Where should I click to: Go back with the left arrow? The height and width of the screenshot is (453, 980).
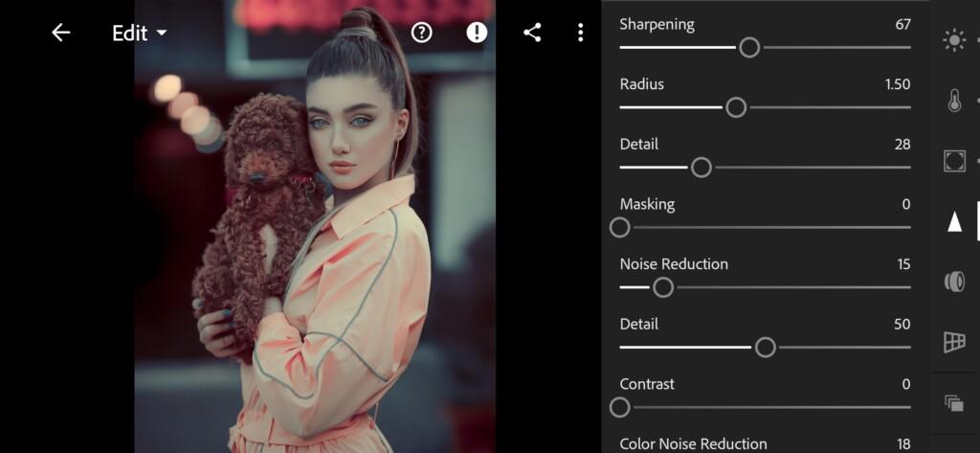tap(60, 33)
